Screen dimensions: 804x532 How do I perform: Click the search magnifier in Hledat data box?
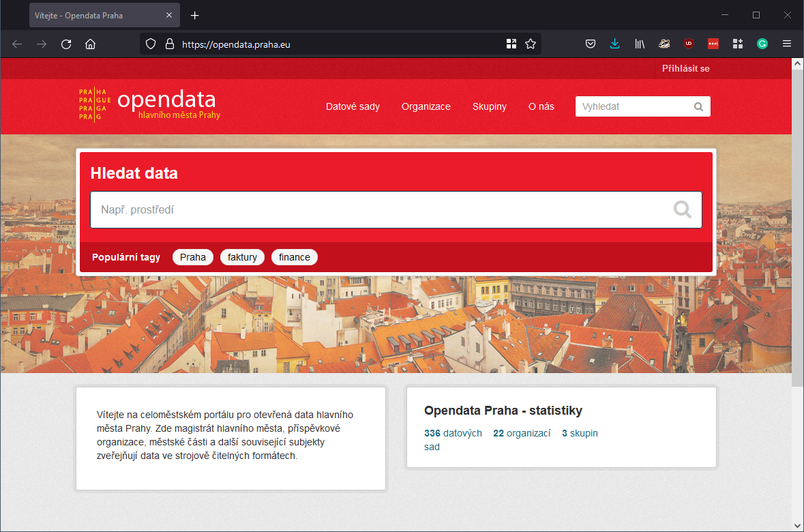[682, 209]
